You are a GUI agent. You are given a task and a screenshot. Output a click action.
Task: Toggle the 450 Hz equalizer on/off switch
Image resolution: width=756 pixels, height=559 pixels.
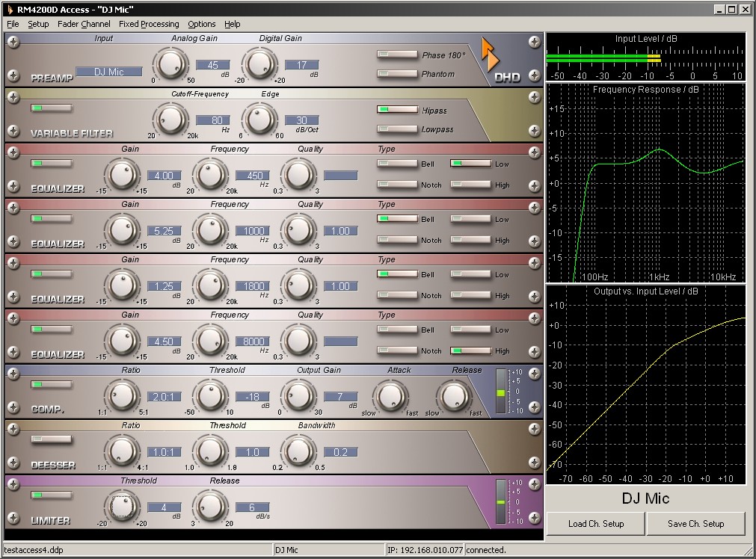52,164
